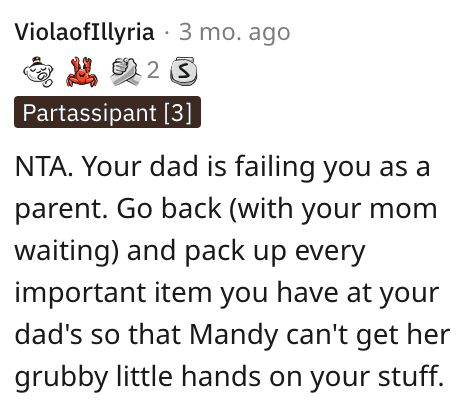Select the clasped hands award icon
This screenshot has height=412, width=474.
125,72
